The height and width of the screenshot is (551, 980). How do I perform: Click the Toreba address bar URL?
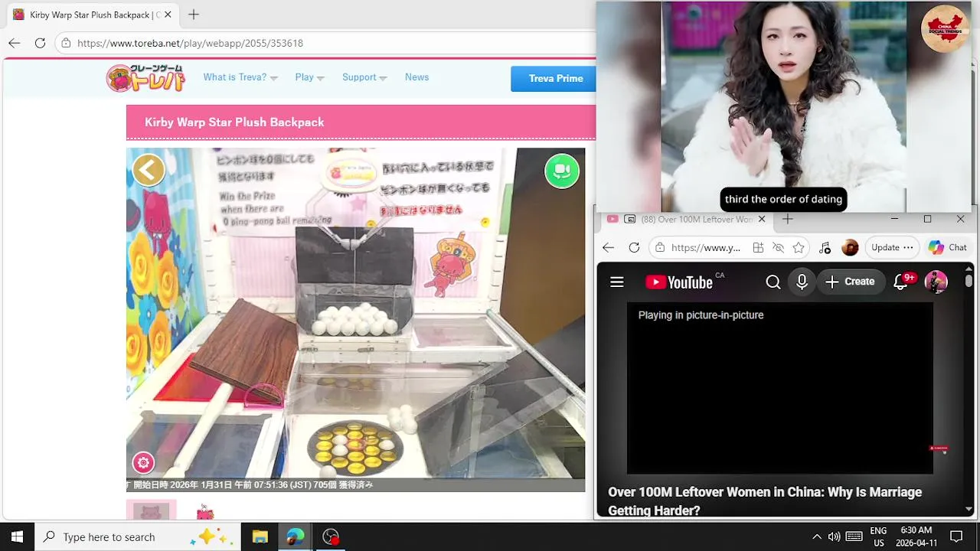(190, 43)
